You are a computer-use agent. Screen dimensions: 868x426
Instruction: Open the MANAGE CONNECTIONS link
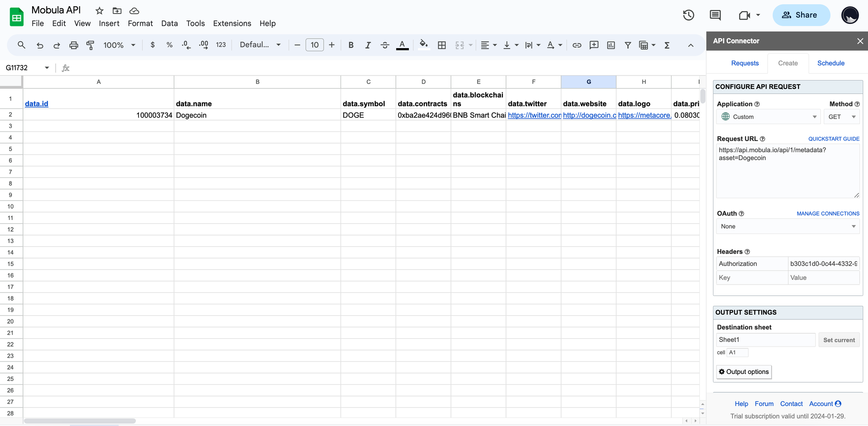(828, 213)
